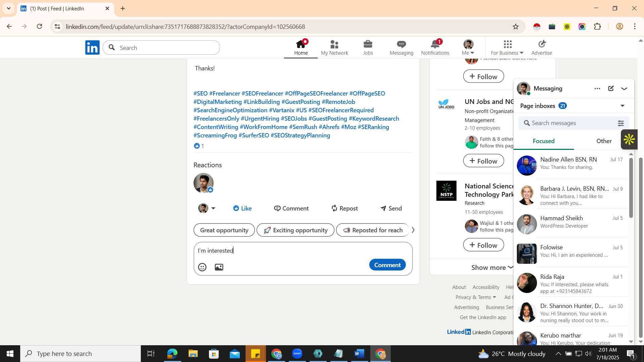
Task: Open Microsoft Edge from taskbar
Action: pyautogui.click(x=172, y=354)
